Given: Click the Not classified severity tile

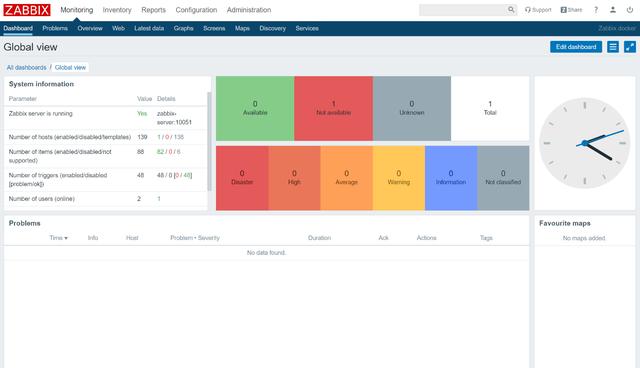Looking at the screenshot, I should point(503,178).
